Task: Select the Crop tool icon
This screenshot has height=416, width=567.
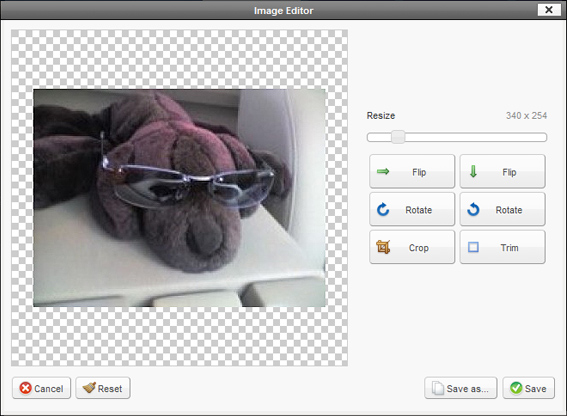Action: 383,247
